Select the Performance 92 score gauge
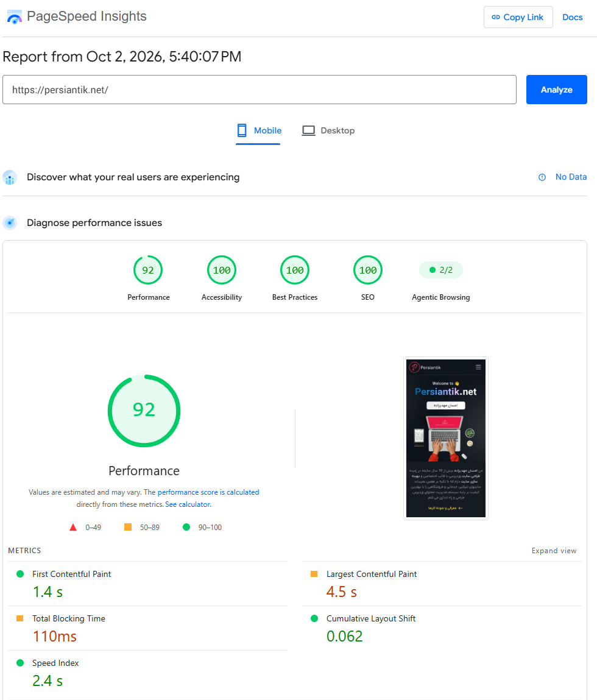The height and width of the screenshot is (700, 597). click(x=148, y=270)
